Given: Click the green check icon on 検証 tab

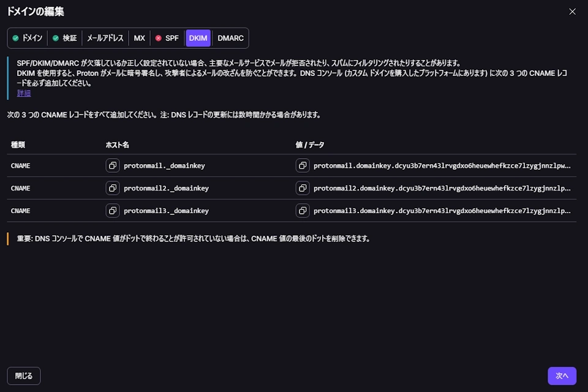Looking at the screenshot, I should [x=56, y=37].
